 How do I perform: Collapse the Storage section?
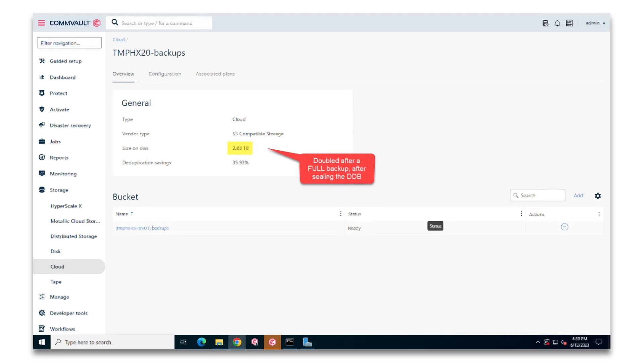pos(59,190)
